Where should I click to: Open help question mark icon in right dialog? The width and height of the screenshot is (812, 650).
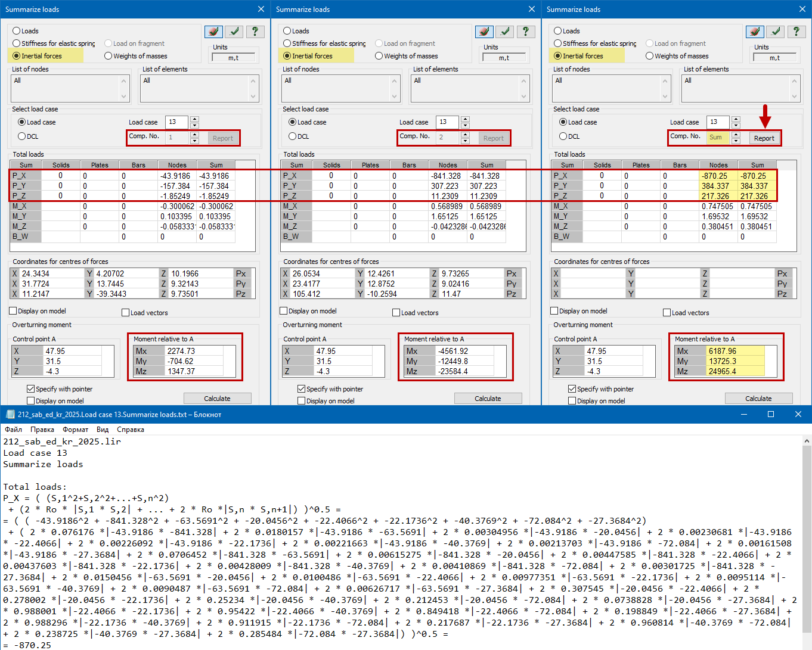click(796, 32)
